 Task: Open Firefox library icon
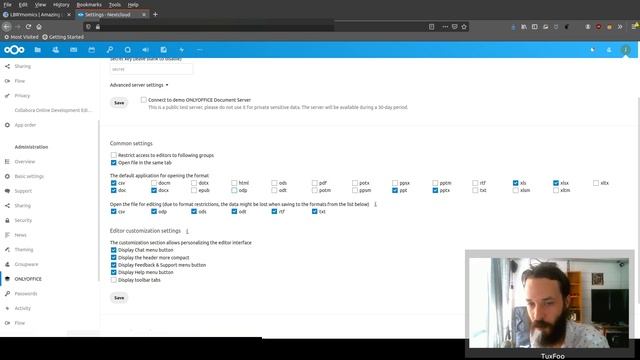point(524,27)
